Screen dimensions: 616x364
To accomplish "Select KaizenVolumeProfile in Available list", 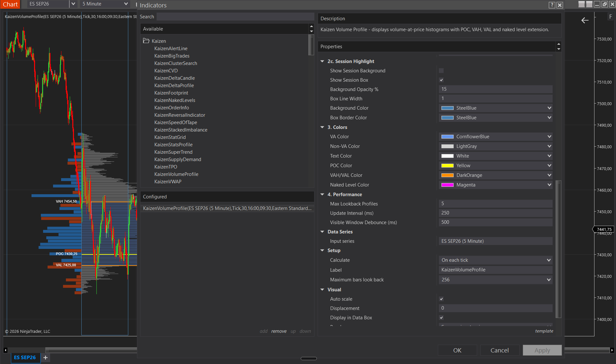I will click(x=176, y=174).
